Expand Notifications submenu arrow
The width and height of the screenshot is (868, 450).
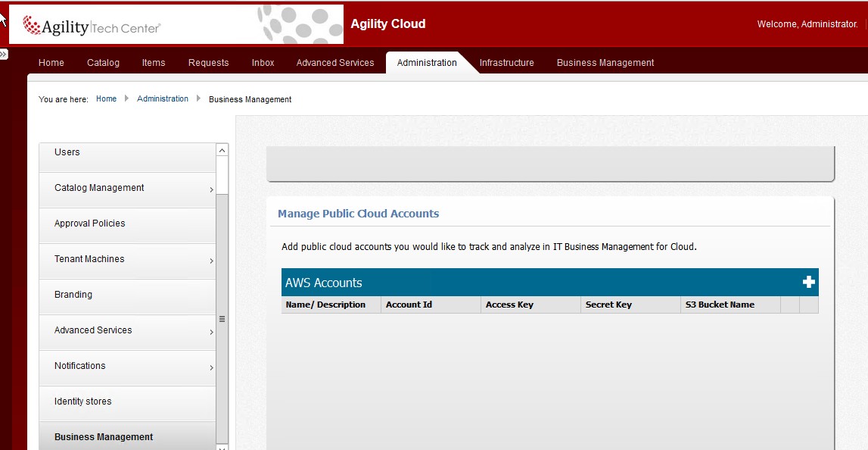tap(211, 368)
